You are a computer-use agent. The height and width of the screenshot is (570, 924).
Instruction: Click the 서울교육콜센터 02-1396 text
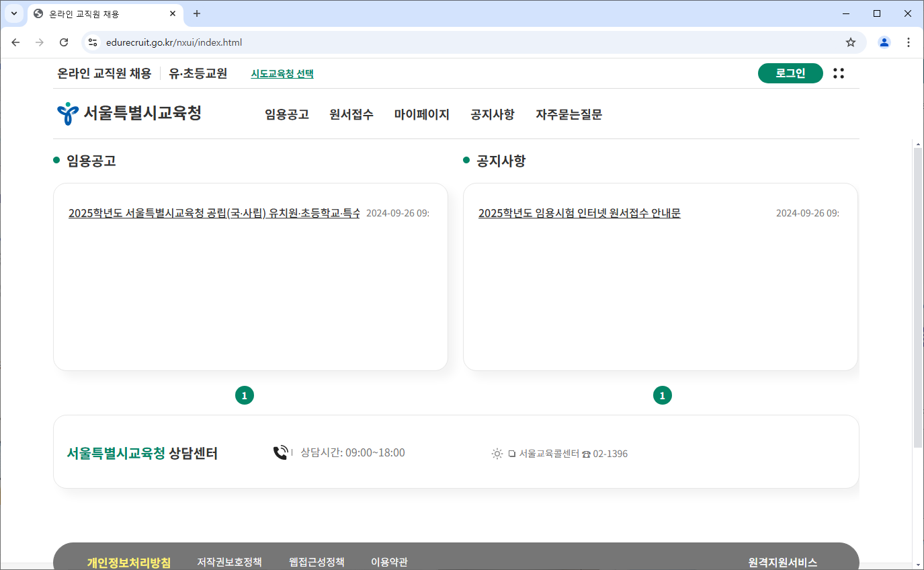tap(573, 454)
